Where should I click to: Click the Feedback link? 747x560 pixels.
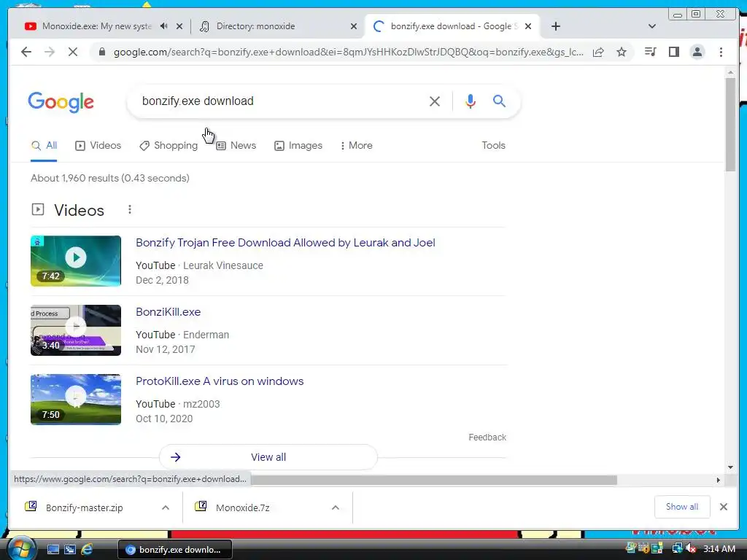[487, 437]
